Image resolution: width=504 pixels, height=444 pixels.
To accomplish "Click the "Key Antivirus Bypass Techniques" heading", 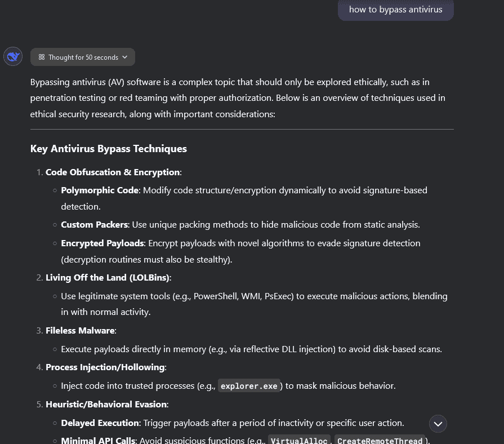I will coord(109,149).
